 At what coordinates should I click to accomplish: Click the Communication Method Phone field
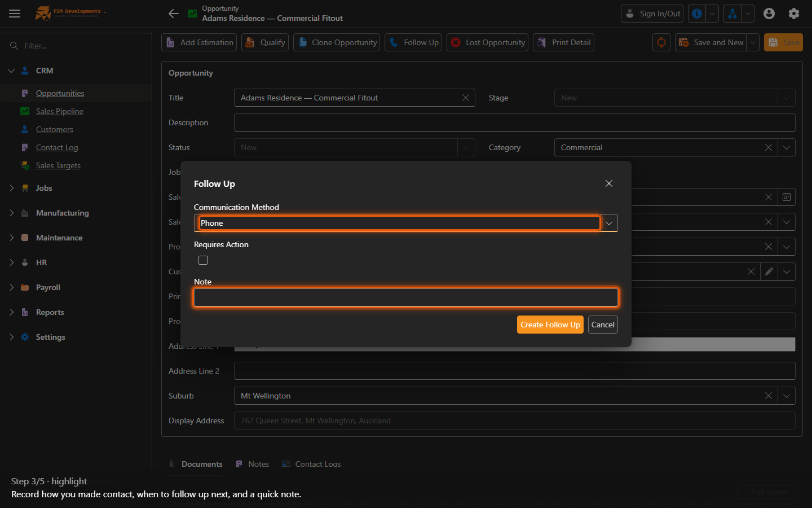399,223
